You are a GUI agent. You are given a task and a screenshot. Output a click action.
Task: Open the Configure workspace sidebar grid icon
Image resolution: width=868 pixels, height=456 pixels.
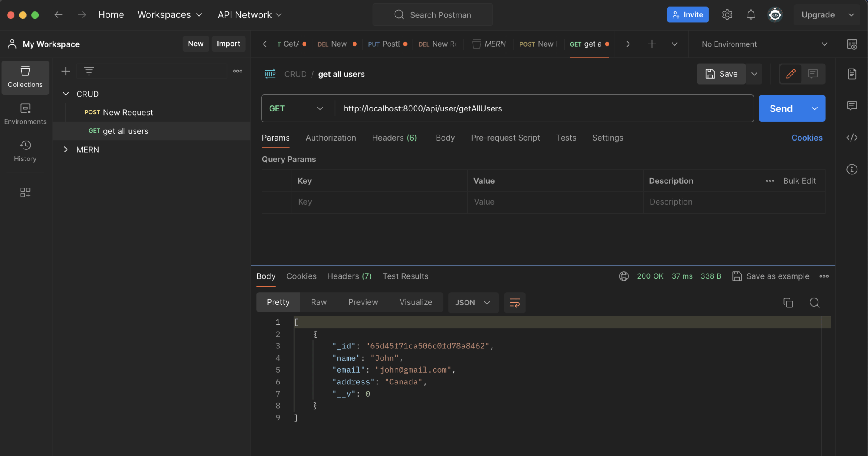tap(25, 193)
